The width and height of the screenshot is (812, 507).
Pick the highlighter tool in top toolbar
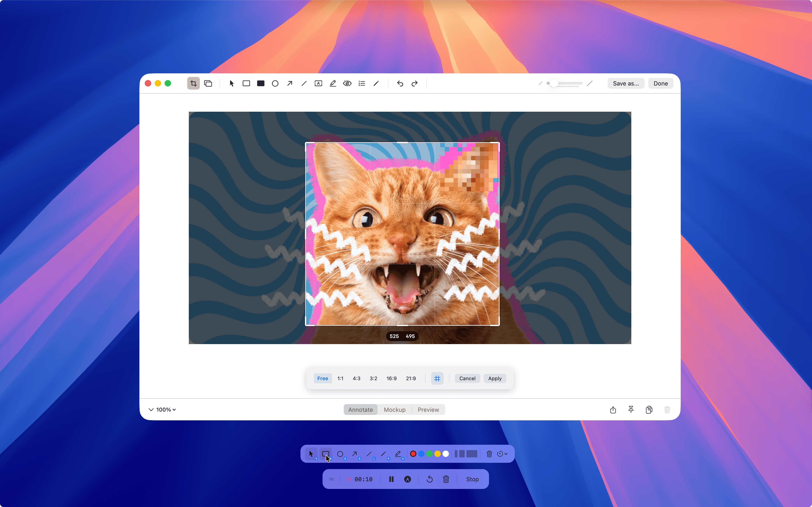click(x=333, y=83)
